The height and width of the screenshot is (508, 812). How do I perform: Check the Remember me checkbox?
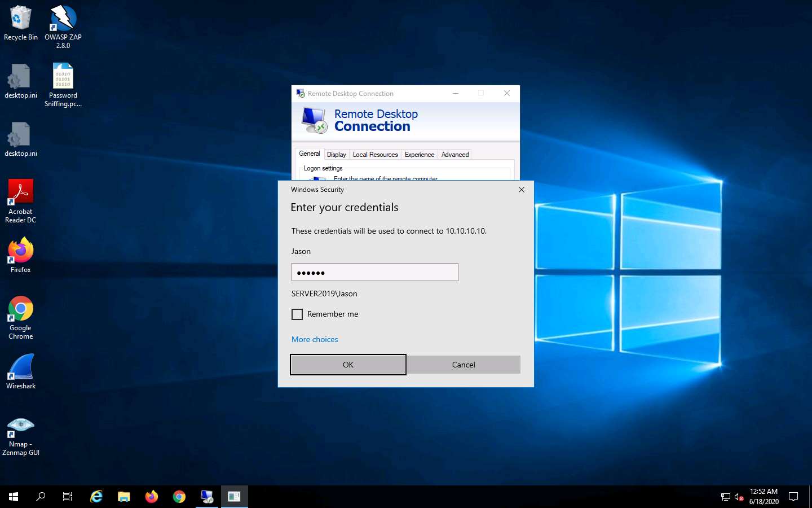[x=297, y=314]
